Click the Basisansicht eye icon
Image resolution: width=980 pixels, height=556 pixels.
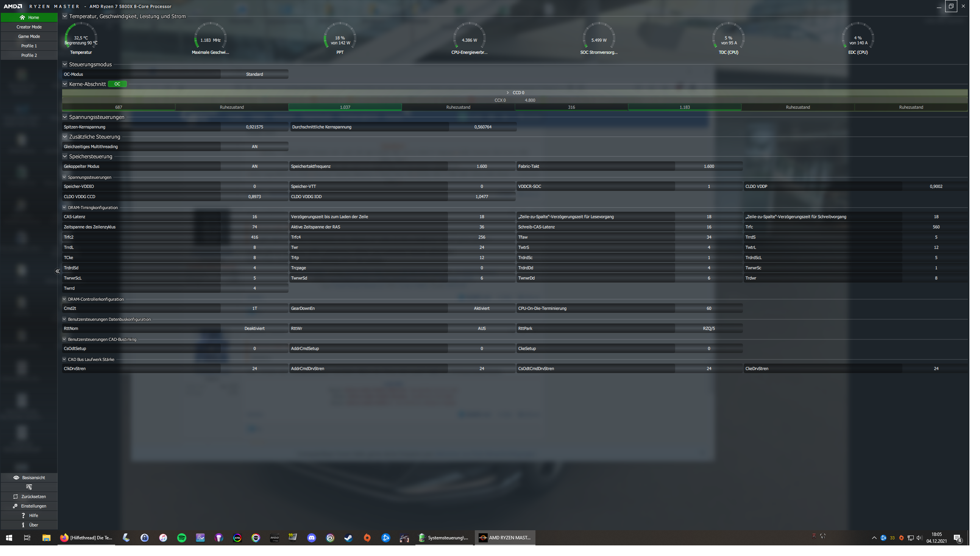tap(16, 477)
